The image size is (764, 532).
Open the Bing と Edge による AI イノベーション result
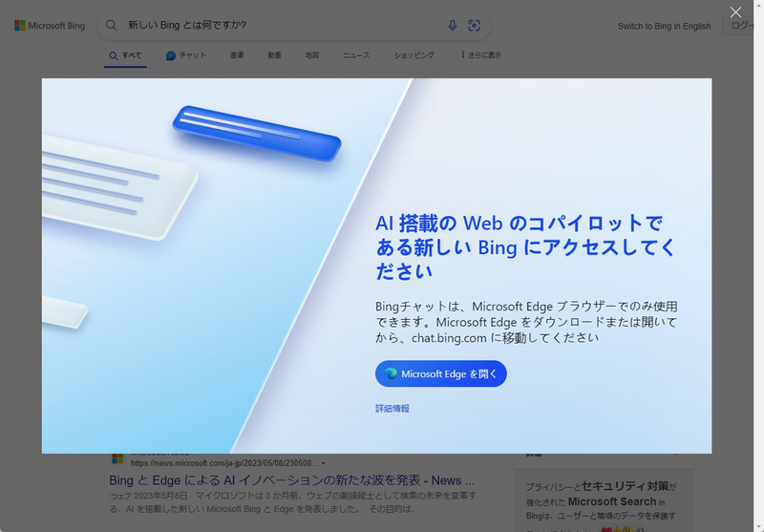click(x=291, y=480)
